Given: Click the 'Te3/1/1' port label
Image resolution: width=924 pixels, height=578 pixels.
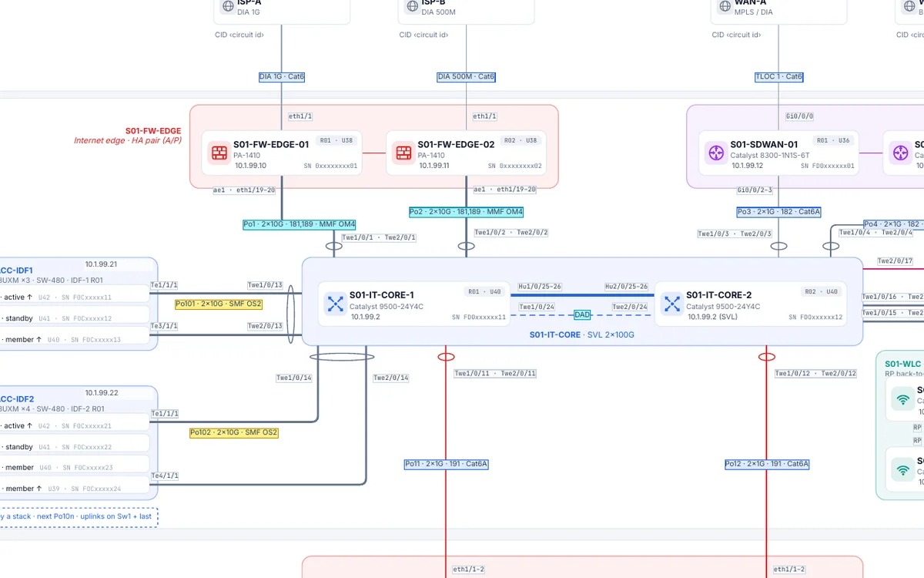Looking at the screenshot, I should point(164,326).
